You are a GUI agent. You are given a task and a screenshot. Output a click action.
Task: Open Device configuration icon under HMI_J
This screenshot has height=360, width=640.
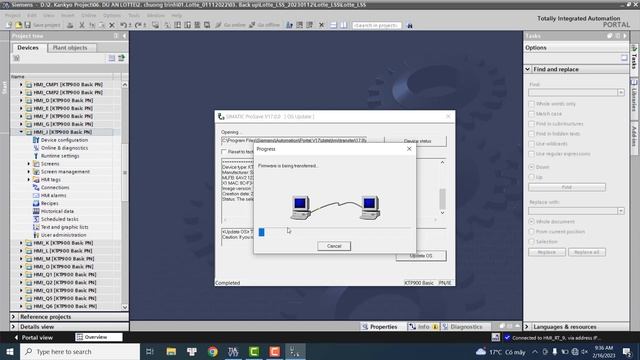(36, 140)
